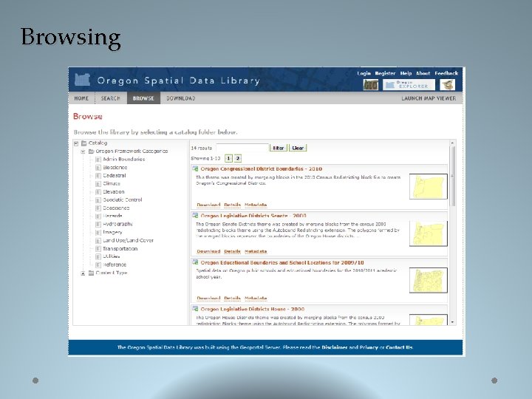Open the GEO badge icon in header

pos(370,85)
